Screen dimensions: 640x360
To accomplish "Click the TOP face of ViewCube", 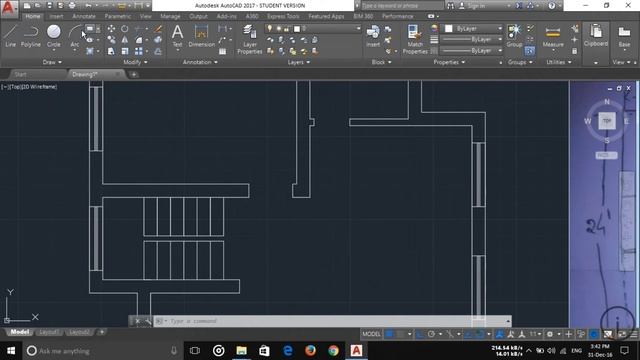I will [607, 121].
